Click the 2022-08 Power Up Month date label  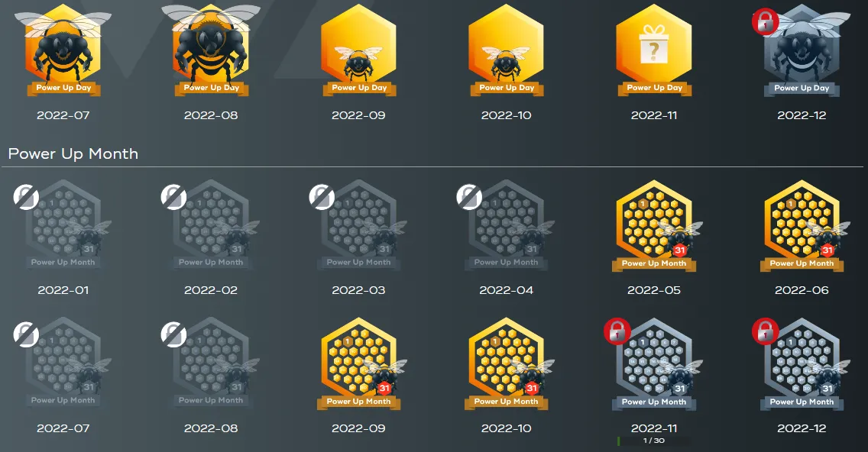pyautogui.click(x=211, y=428)
